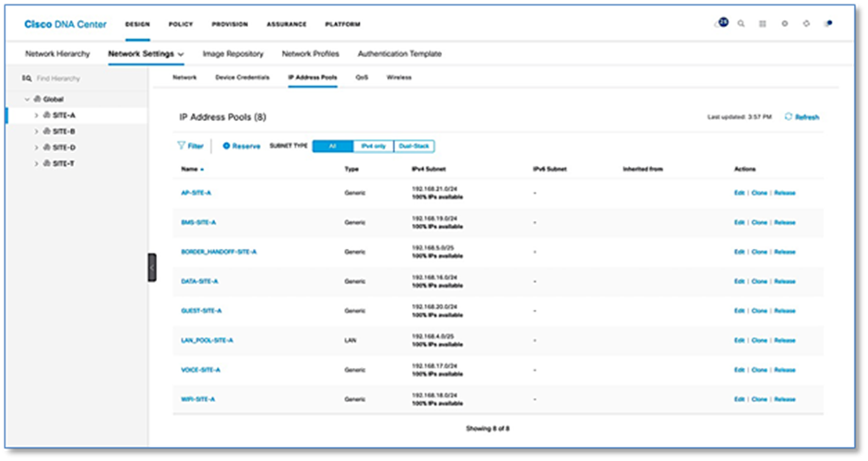This screenshot has height=461, width=868.
Task: Open the GUEST-SITE-A pool link
Action: pyautogui.click(x=201, y=311)
